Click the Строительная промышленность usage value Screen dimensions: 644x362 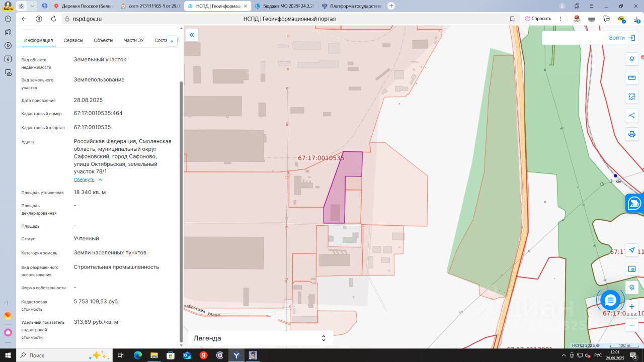pyautogui.click(x=116, y=267)
